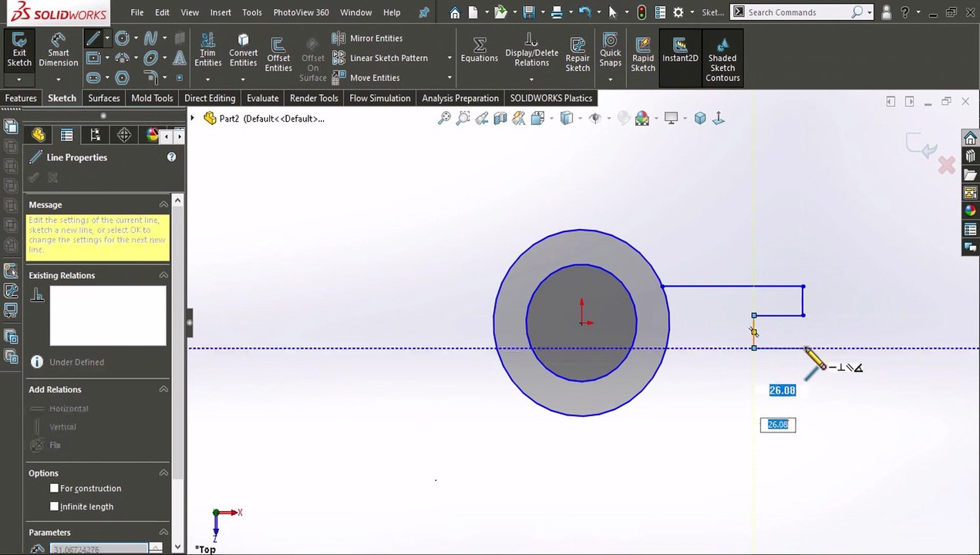Image resolution: width=980 pixels, height=555 pixels.
Task: Select the Polygon sketch tool
Action: point(122,78)
